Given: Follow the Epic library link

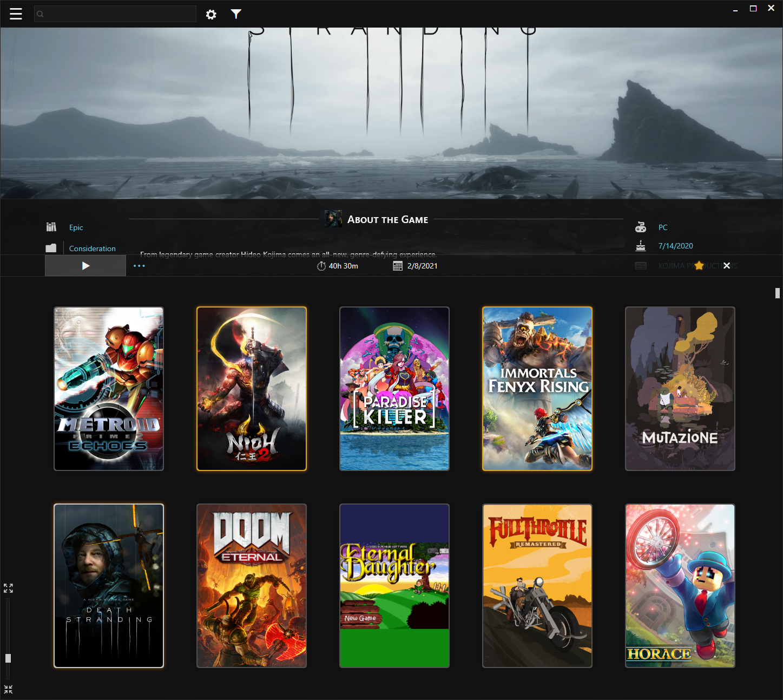Looking at the screenshot, I should point(76,227).
